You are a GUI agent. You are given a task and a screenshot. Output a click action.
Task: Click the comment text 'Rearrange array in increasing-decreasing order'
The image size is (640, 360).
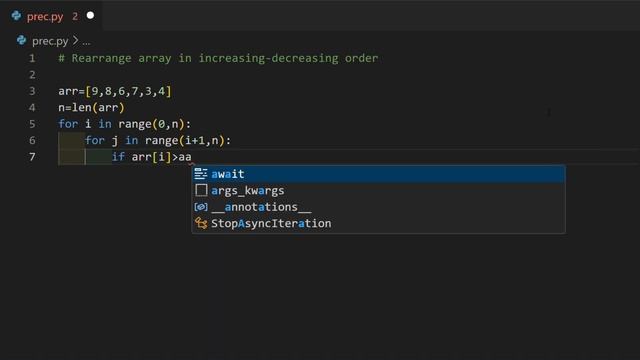click(225, 58)
